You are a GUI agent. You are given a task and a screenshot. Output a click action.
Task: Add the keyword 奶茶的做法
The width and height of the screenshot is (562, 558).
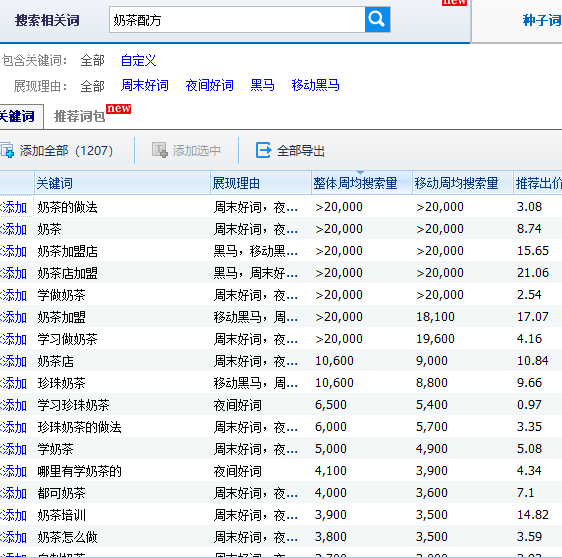[x=14, y=207]
